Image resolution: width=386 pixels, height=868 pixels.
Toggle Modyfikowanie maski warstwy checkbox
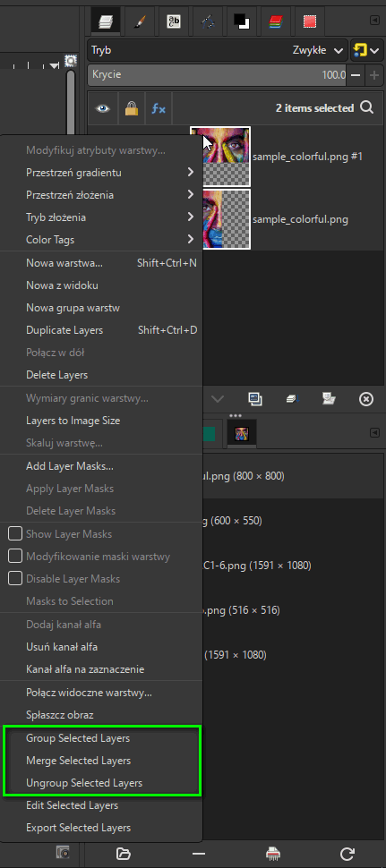coord(15,556)
